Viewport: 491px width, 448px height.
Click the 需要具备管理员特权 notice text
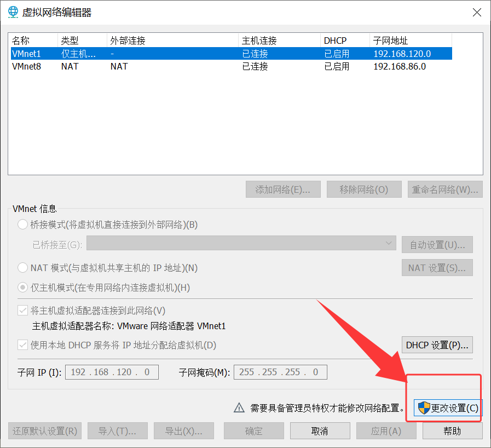327,408
